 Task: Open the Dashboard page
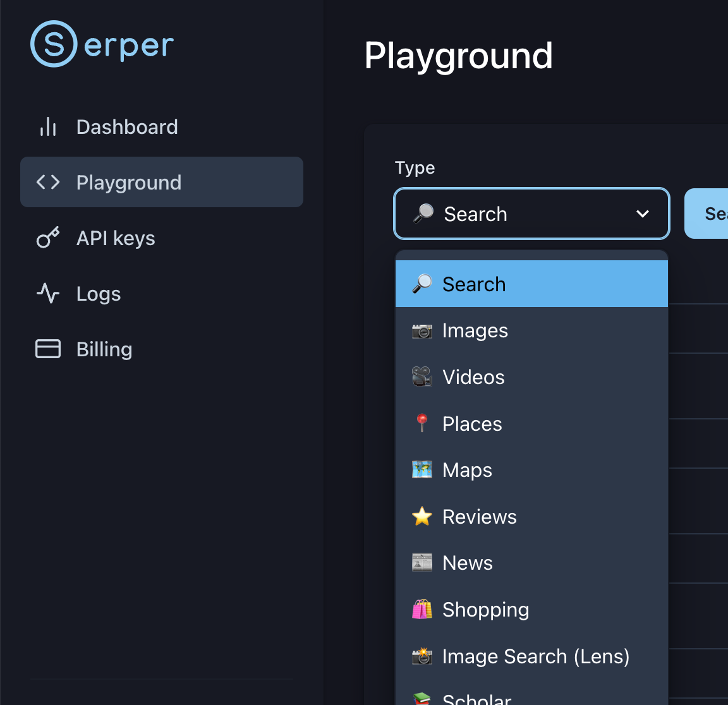click(162, 127)
